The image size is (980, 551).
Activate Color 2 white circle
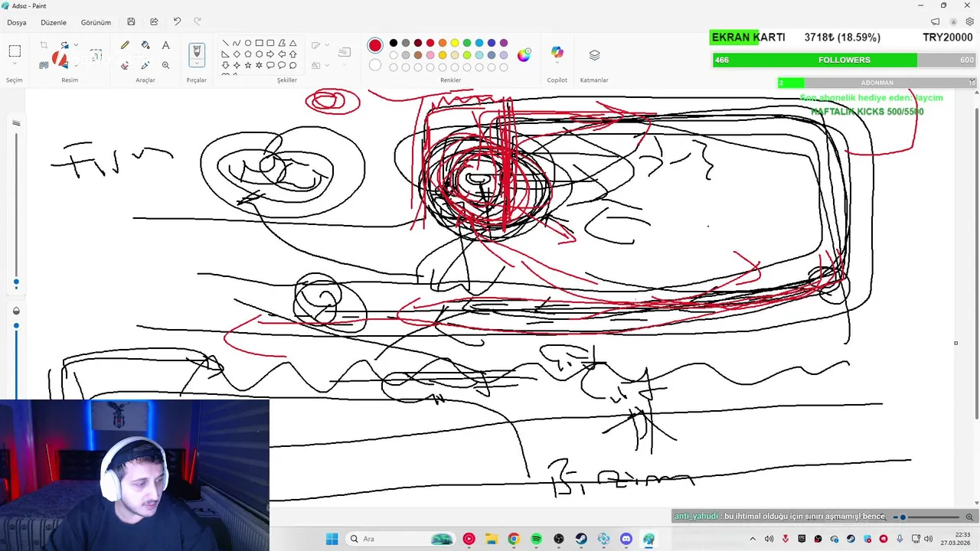point(375,65)
